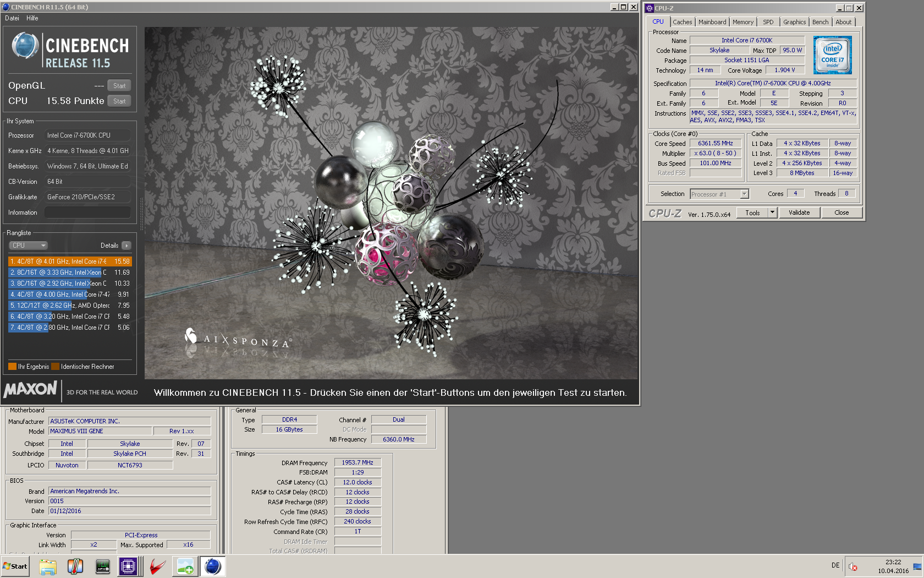Click the brown Identischer Rechner legend swatch
This screenshot has width=924, height=578.
click(55, 367)
